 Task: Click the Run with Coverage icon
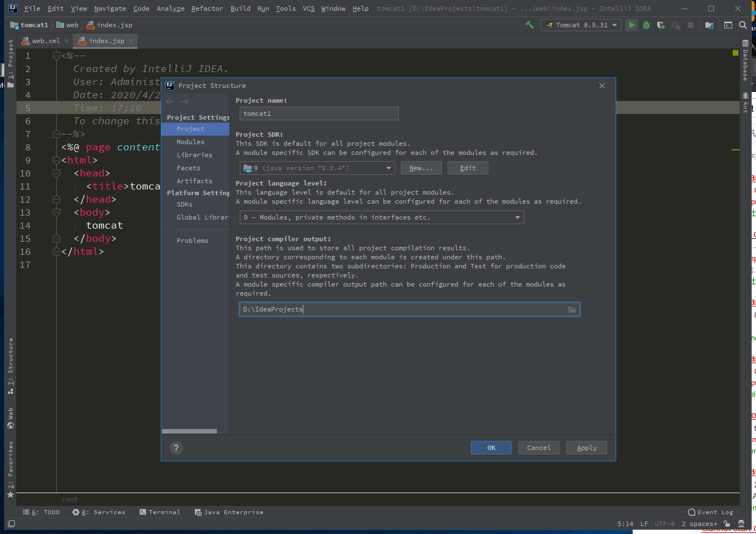click(661, 25)
